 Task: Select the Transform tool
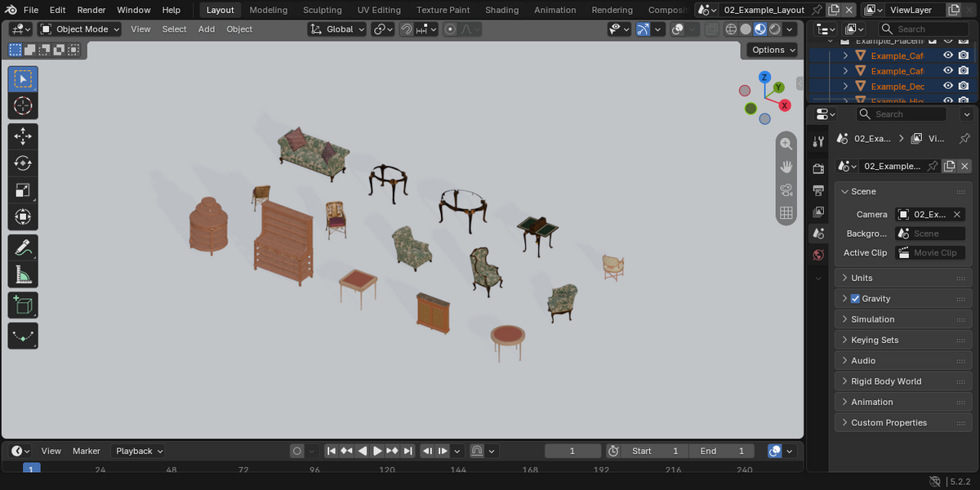(x=23, y=217)
